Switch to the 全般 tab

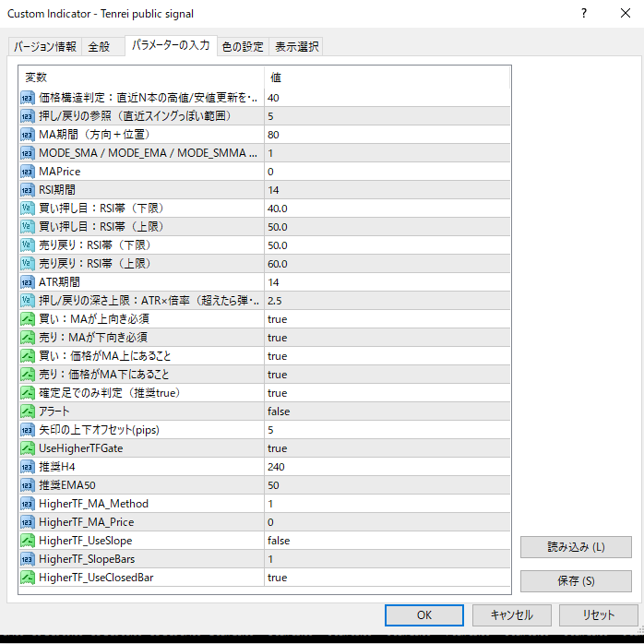tap(102, 46)
